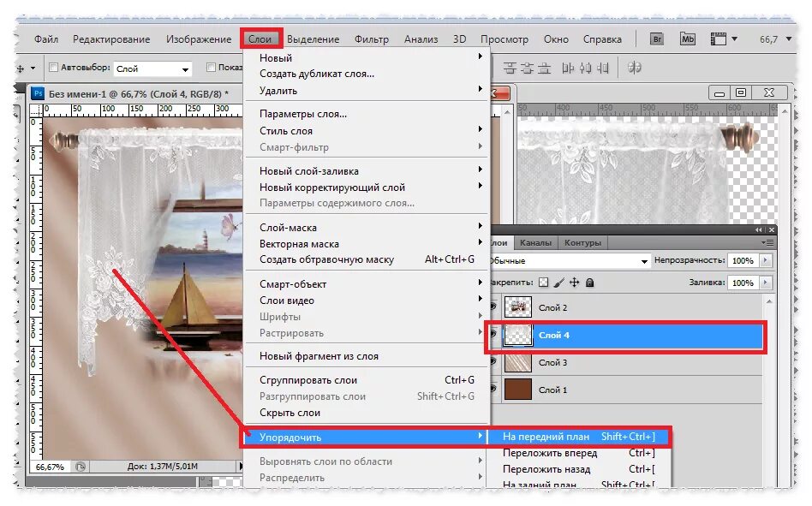
Task: Open the Заливка slider arrow
Action: [x=766, y=283]
